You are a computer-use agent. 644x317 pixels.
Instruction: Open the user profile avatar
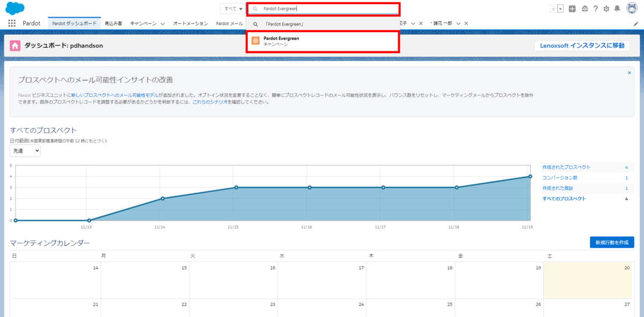[x=631, y=9]
